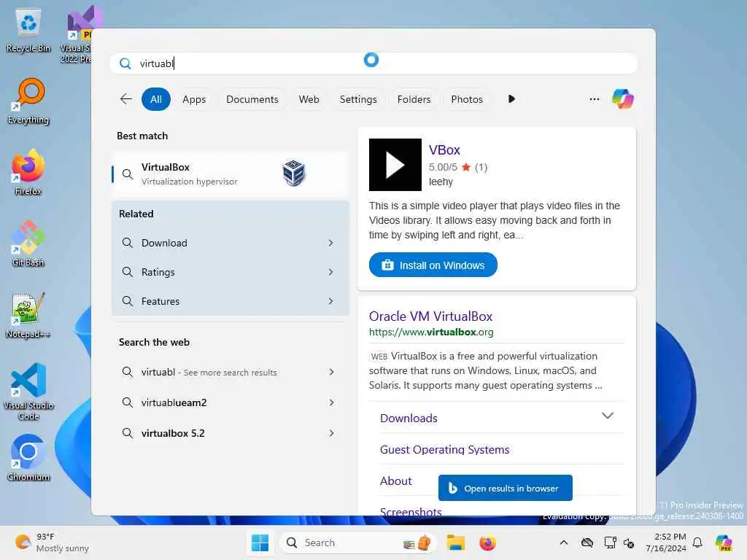Open Copilot preview in the taskbar

click(724, 542)
